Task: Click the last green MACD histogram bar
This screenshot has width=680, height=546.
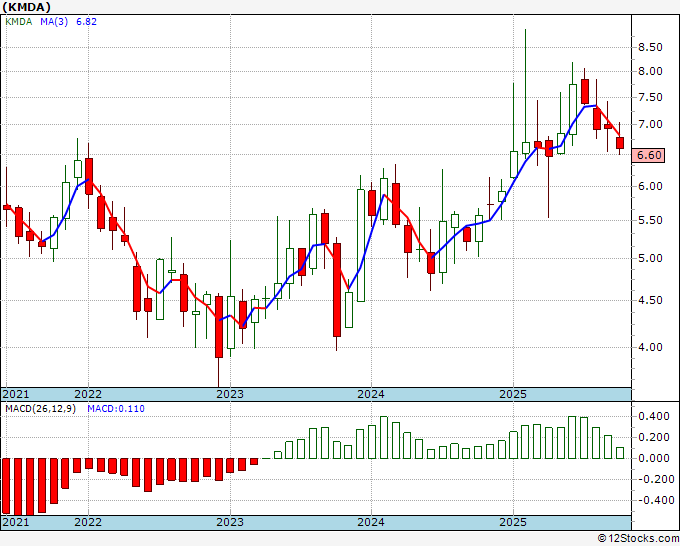Action: click(620, 453)
